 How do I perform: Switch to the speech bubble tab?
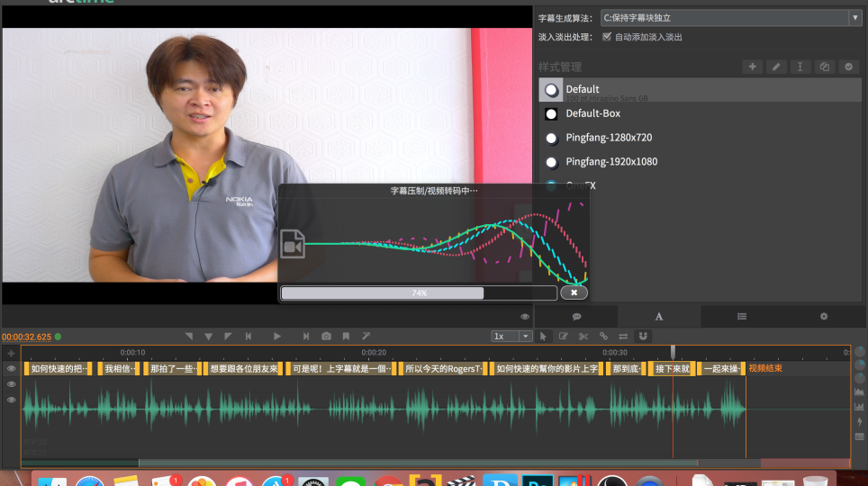[576, 317]
